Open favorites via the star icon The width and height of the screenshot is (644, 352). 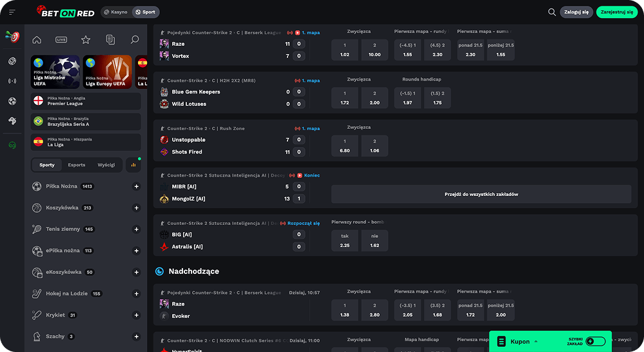86,40
